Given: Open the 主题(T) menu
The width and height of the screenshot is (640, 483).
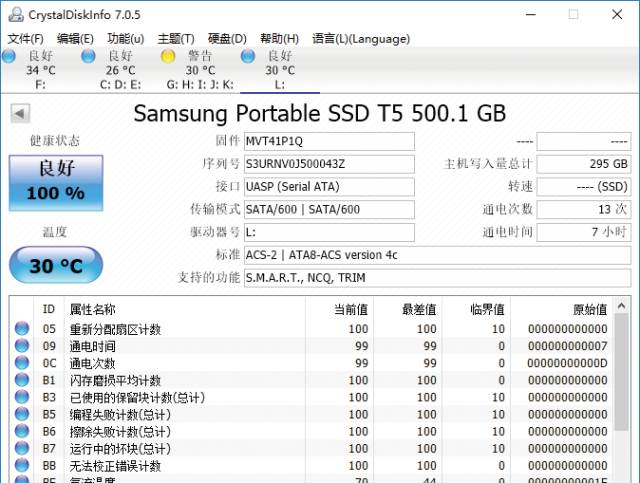Looking at the screenshot, I should point(177,39).
